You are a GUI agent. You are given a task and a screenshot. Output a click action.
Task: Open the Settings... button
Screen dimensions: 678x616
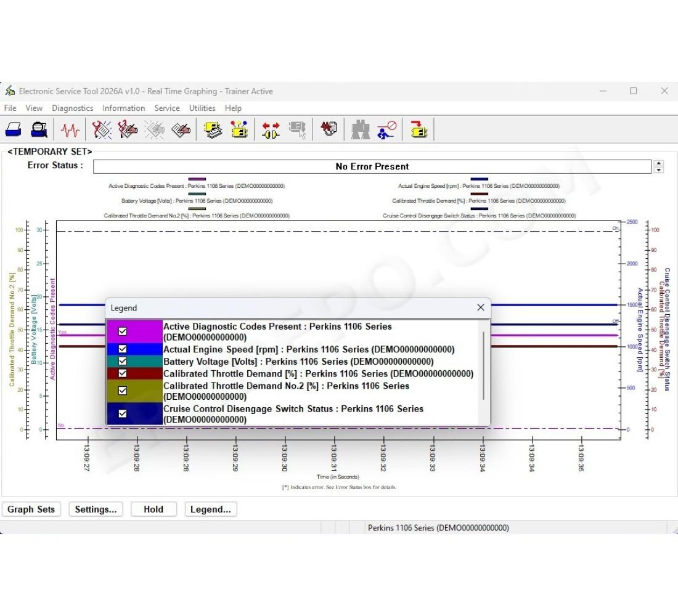[96, 509]
